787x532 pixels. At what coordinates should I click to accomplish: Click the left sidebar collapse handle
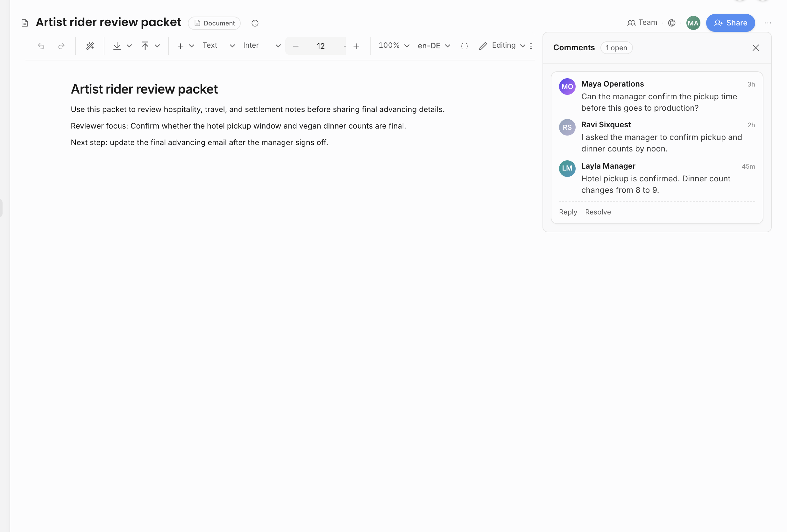[1, 208]
